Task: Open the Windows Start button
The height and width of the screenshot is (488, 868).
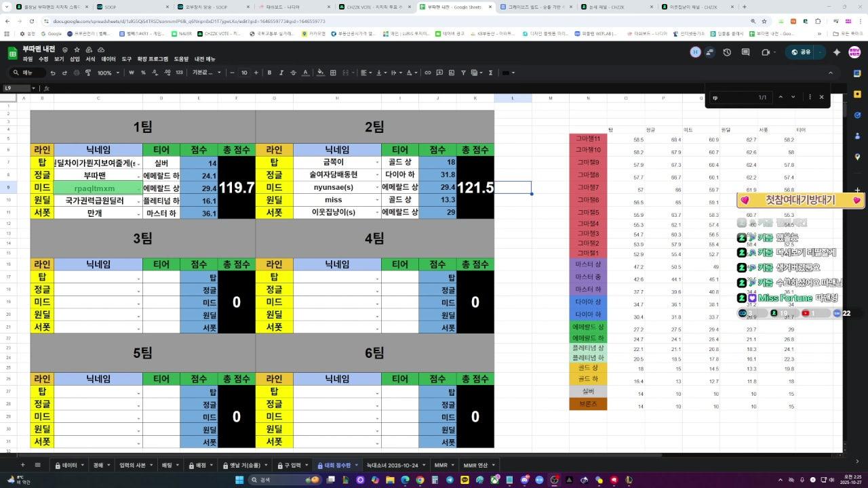Action: click(239, 480)
